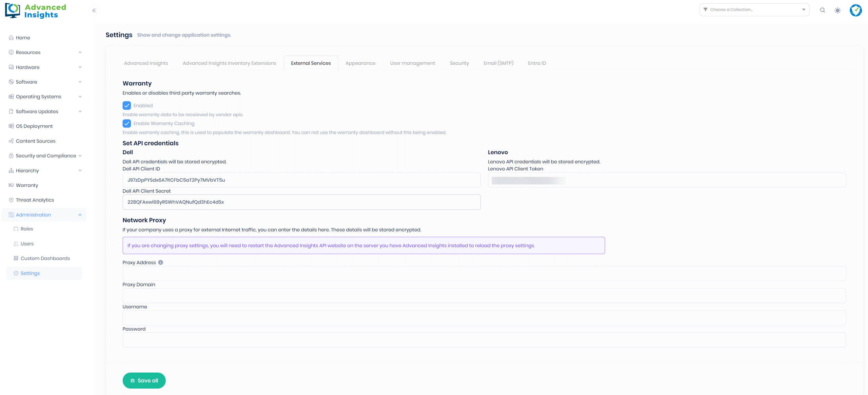The width and height of the screenshot is (868, 395).
Task: Expand the Hardware menu chevron
Action: (80, 67)
